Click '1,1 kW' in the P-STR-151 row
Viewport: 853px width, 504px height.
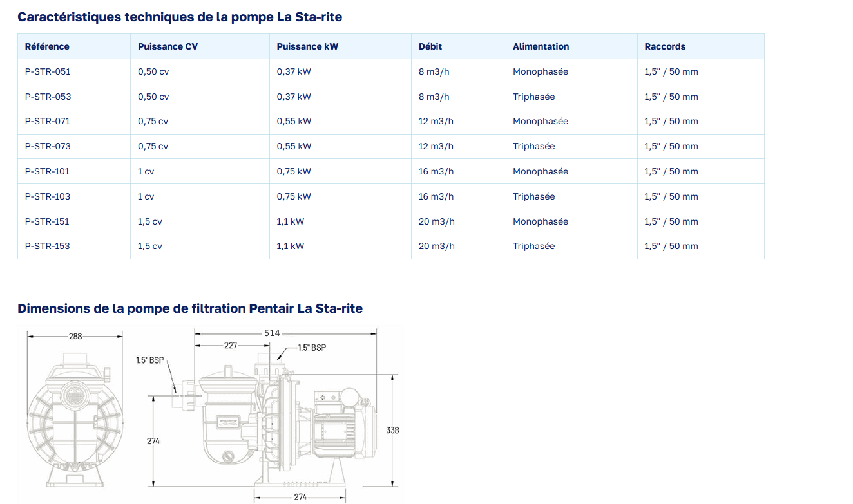[x=291, y=221]
